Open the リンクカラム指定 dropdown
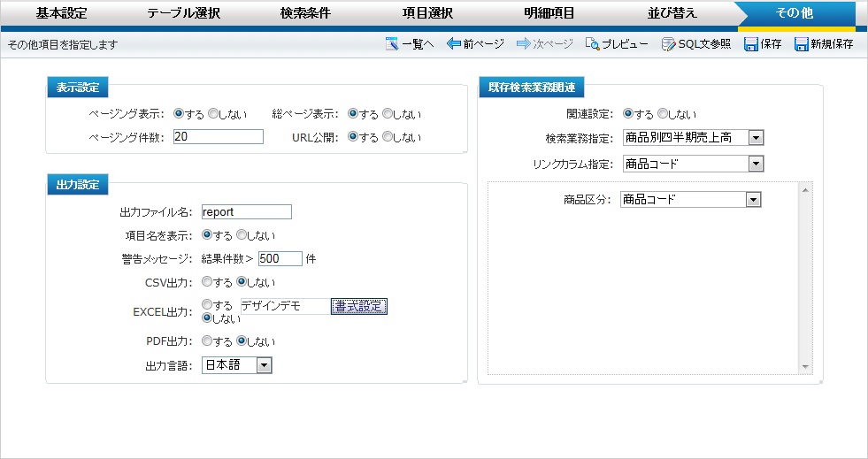Image resolution: width=868 pixels, height=459 pixels. tap(693, 164)
